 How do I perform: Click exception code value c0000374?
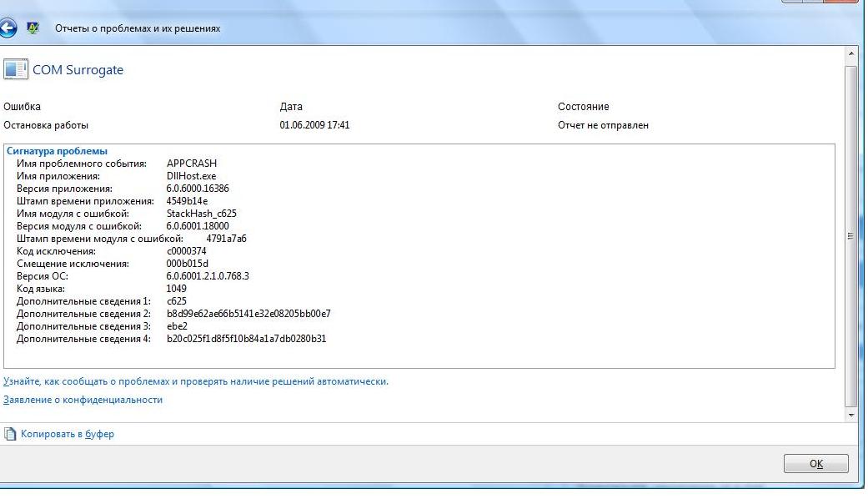pyautogui.click(x=188, y=251)
